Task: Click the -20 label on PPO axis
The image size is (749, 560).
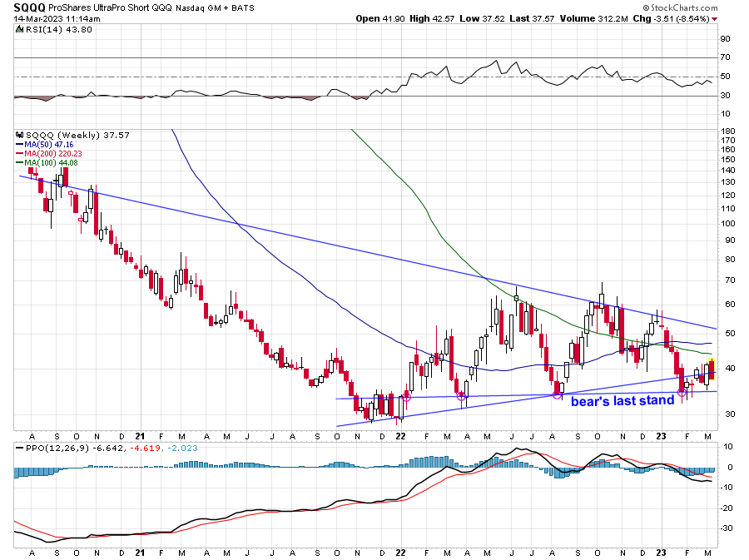Action: pyautogui.click(x=727, y=508)
